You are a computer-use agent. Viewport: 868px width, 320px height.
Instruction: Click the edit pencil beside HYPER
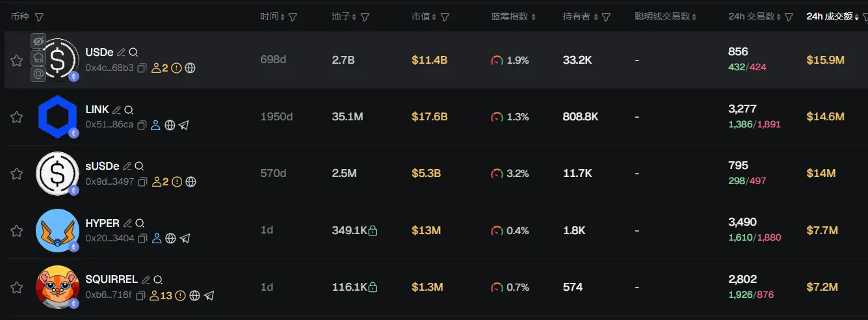[127, 223]
